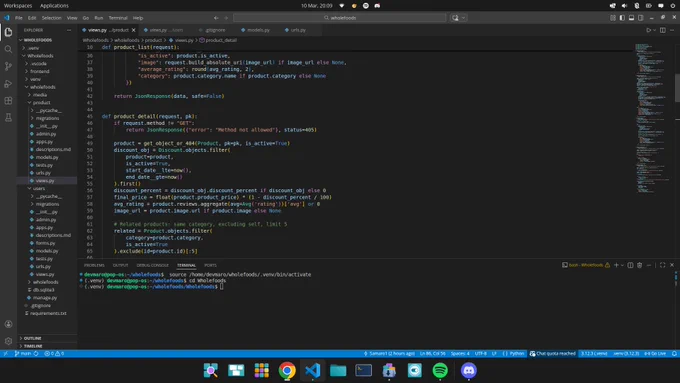
Task: Open the Run and Debug view
Action: pyautogui.click(x=8, y=83)
